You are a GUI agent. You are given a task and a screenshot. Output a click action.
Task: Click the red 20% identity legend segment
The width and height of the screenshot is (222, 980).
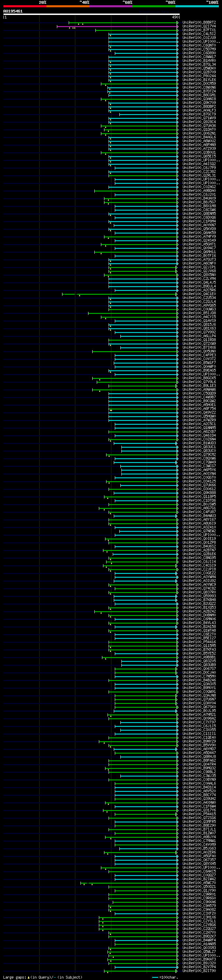click(x=25, y=7)
